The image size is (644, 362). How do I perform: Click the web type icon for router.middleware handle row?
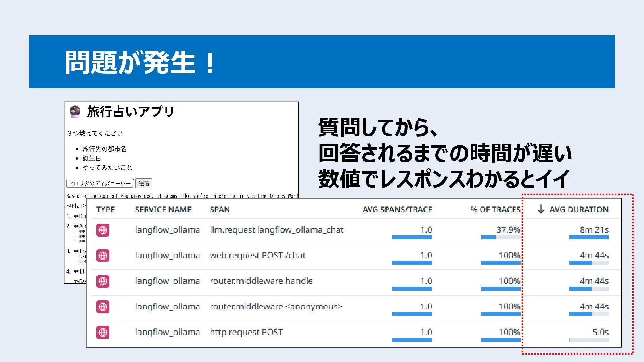[103, 281]
